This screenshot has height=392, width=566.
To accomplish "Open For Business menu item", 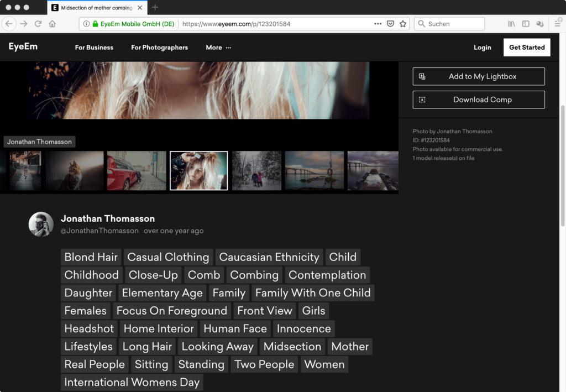I will click(x=94, y=48).
